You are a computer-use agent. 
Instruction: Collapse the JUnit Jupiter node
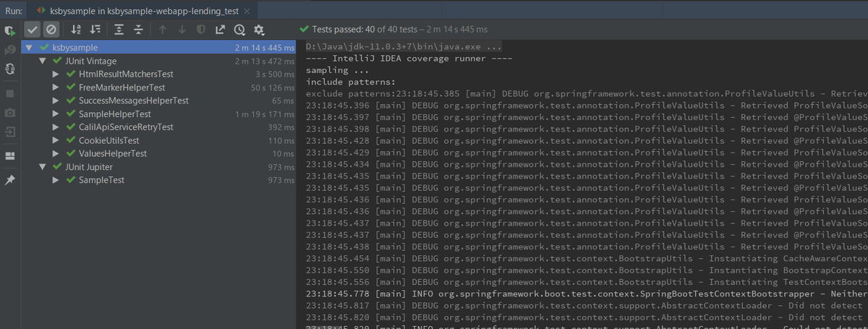43,167
